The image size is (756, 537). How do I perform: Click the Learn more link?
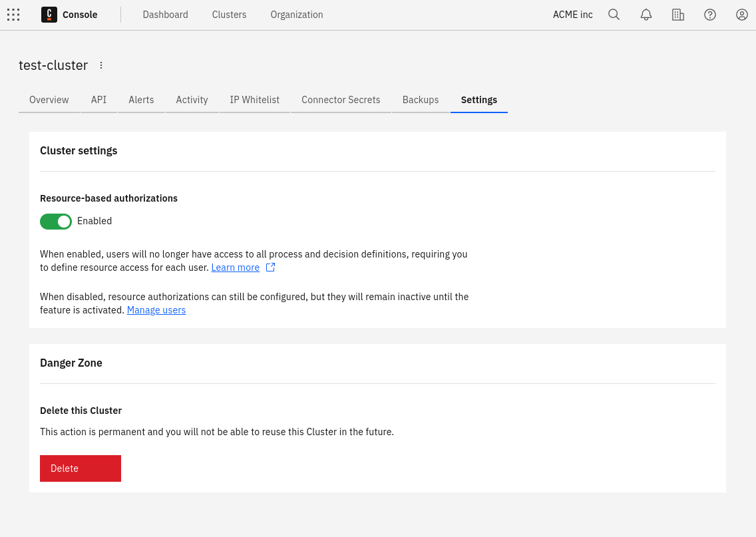click(x=235, y=268)
